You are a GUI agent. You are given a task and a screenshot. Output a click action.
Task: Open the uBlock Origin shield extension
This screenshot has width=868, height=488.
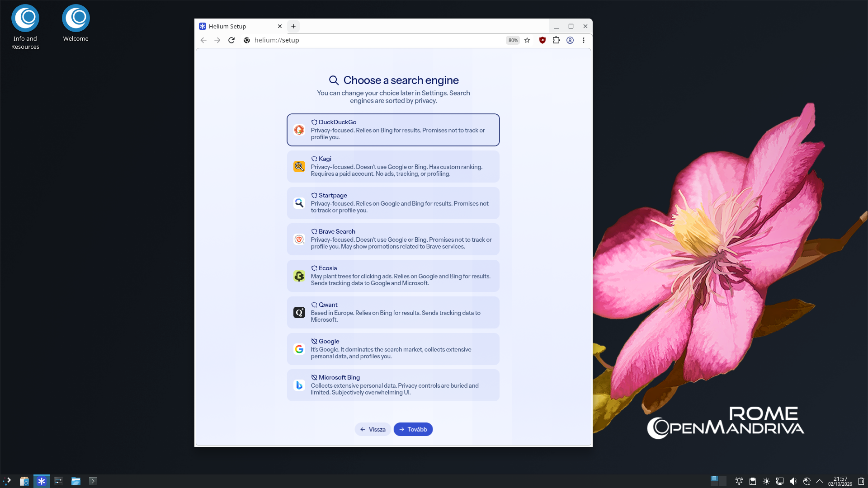(x=542, y=40)
